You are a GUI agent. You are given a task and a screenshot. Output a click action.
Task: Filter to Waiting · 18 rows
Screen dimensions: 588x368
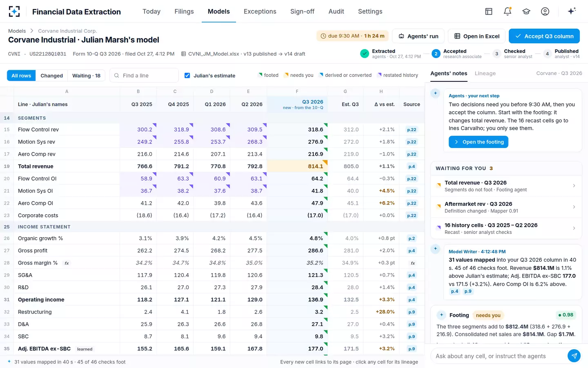point(86,76)
